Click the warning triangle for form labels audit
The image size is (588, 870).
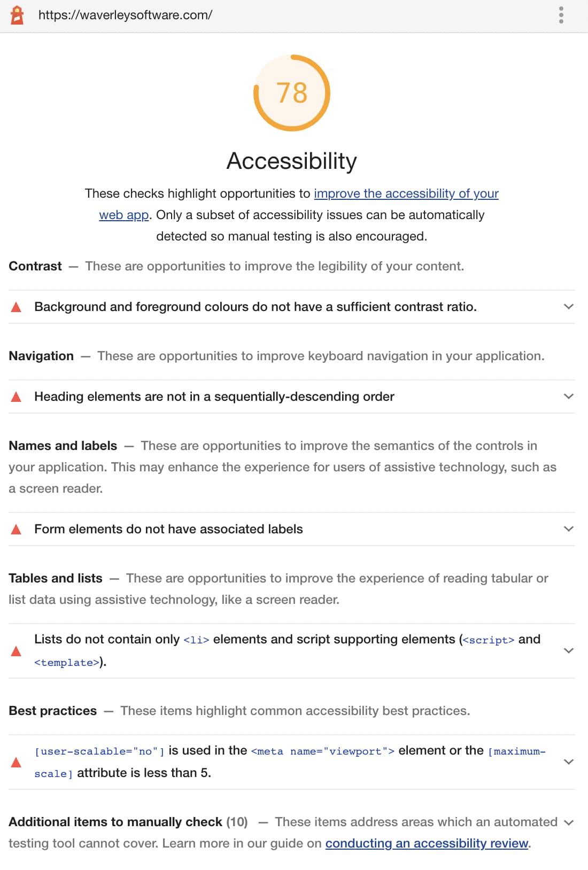(x=17, y=529)
